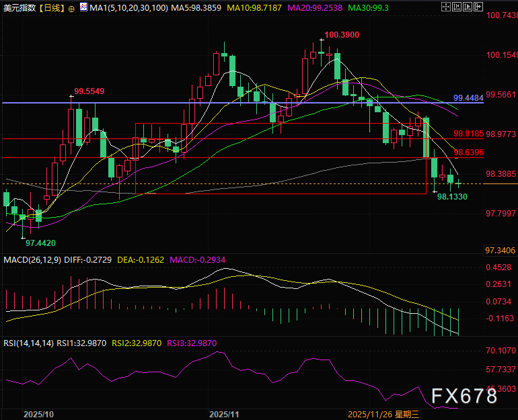Screen dimensions: 518x420
Task: Click the small indicator icon before MA1
Action: click(x=83, y=8)
